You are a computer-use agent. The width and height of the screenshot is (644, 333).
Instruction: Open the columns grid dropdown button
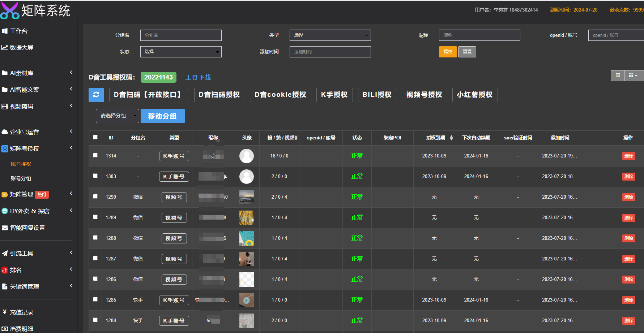point(633,75)
